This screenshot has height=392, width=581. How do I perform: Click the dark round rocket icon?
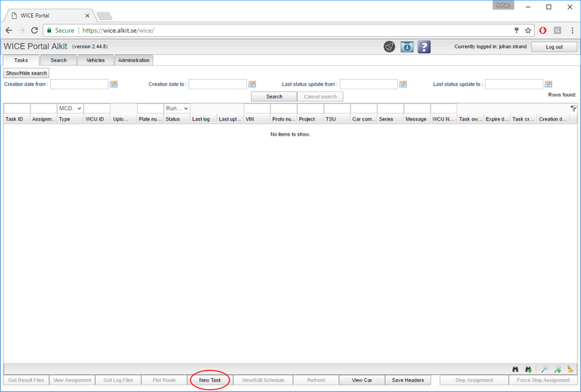point(390,46)
